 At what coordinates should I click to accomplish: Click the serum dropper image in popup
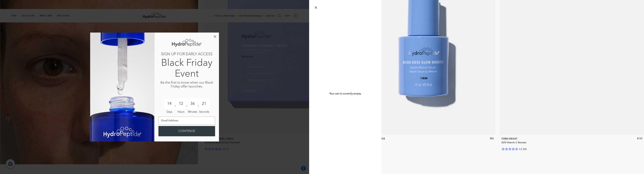(x=122, y=87)
